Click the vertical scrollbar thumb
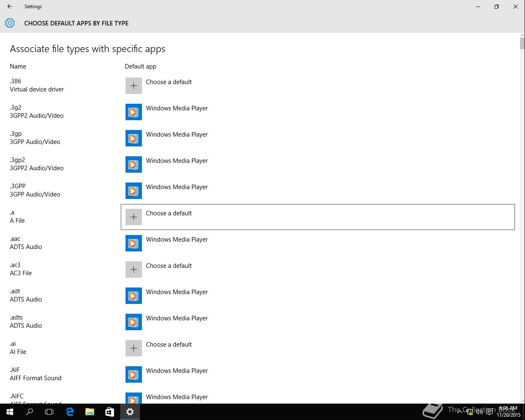Viewport: 525px width, 420px height. (522, 43)
